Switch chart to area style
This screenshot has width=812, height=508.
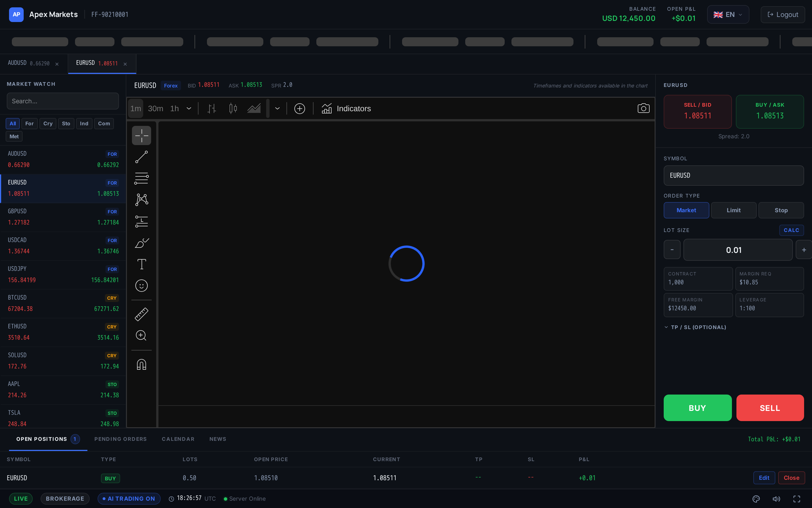pos(254,109)
